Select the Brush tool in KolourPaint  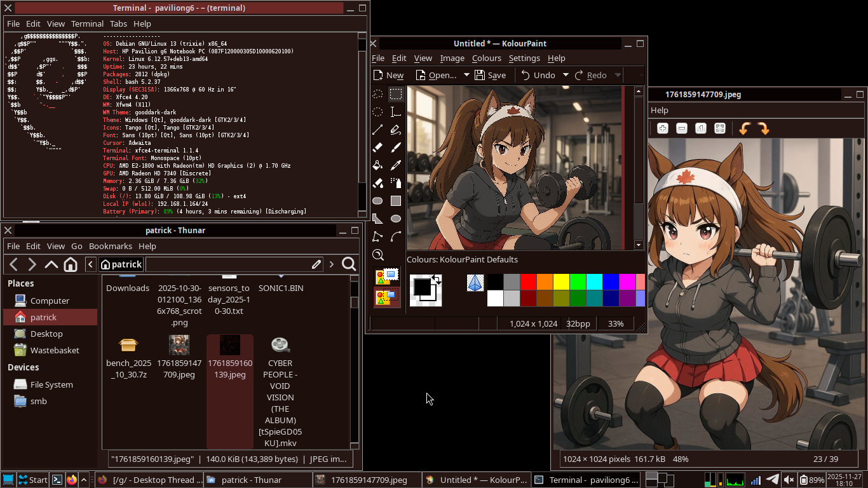pyautogui.click(x=395, y=147)
